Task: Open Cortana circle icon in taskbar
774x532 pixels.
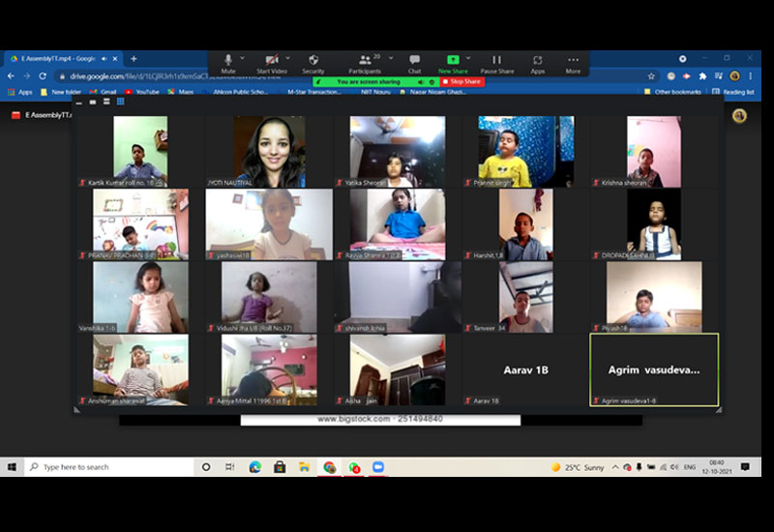Action: 206,467
